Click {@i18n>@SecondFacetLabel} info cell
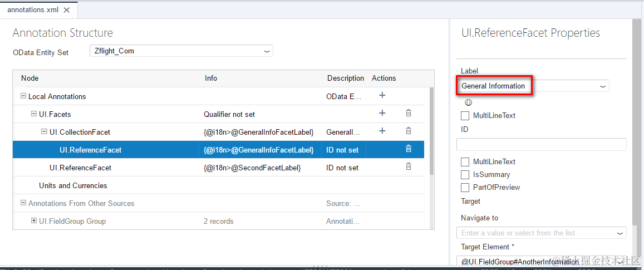644x270 pixels. (252, 168)
